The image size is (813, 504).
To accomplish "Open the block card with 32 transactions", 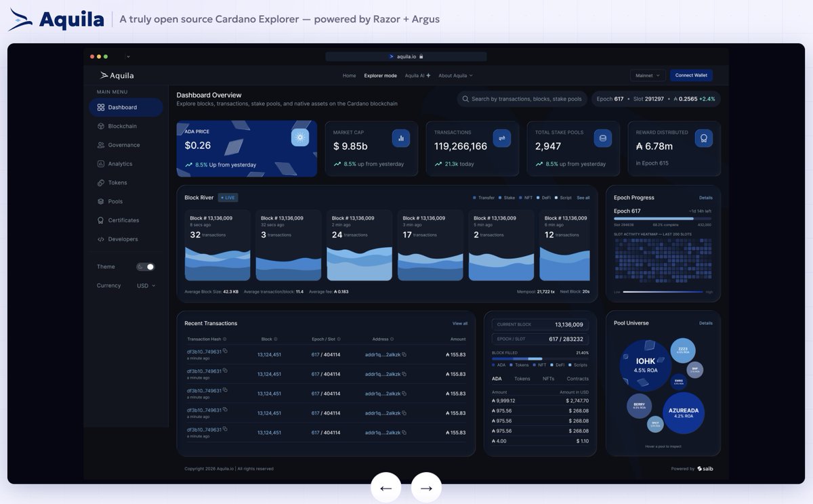I will tap(217, 245).
